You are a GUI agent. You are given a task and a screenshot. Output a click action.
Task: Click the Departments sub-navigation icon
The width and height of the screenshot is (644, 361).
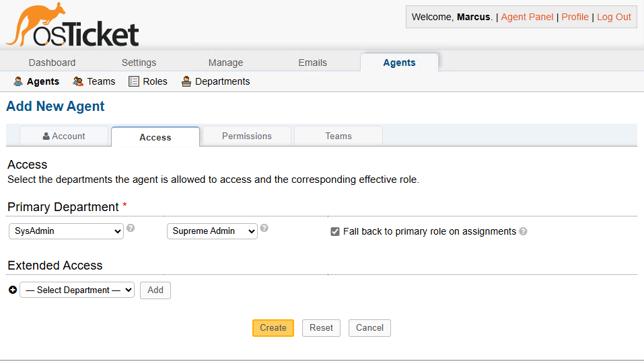[x=186, y=81]
